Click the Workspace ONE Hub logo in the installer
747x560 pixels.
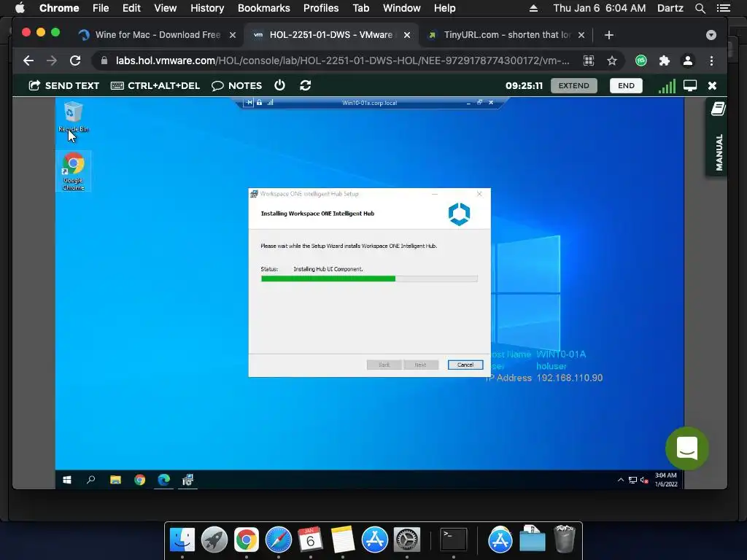point(460,214)
